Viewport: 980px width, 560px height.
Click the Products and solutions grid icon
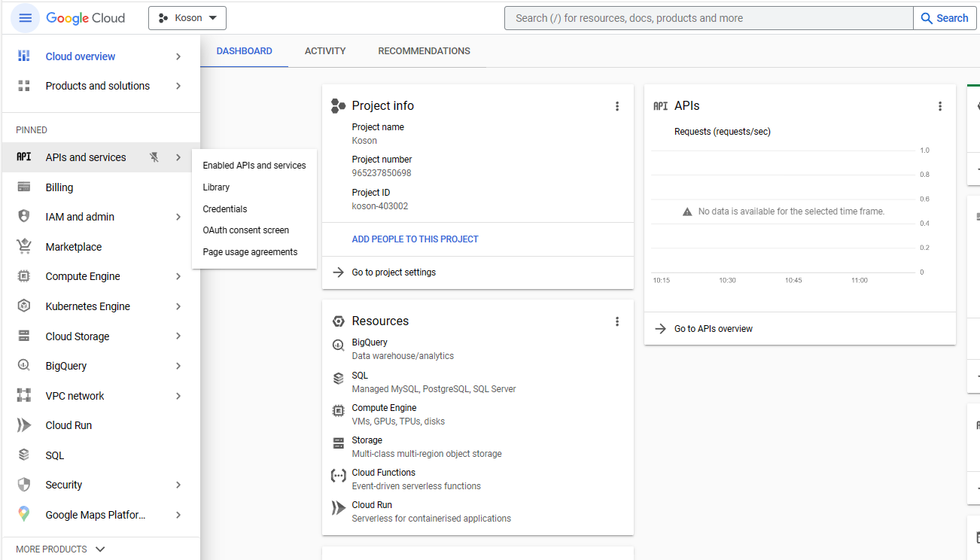point(24,86)
